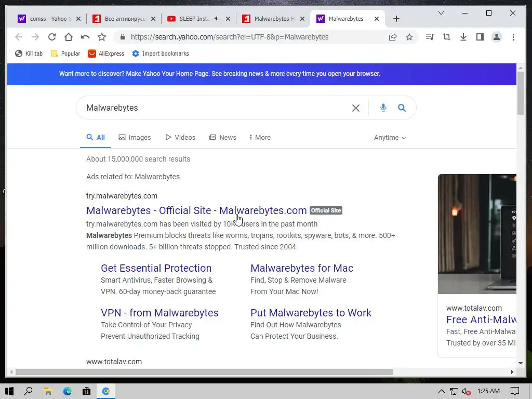The width and height of the screenshot is (532, 399).
Task: Click the Kill tab bookmark
Action: 29,54
